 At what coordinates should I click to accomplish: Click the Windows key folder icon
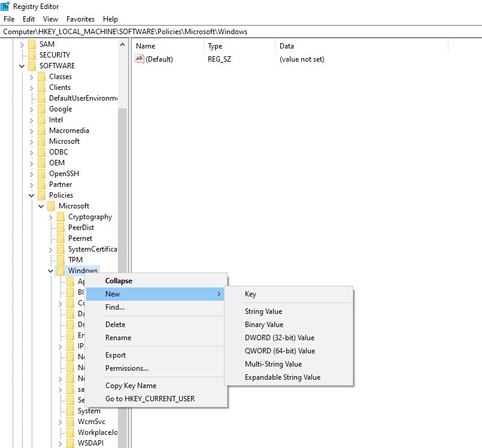click(61, 271)
